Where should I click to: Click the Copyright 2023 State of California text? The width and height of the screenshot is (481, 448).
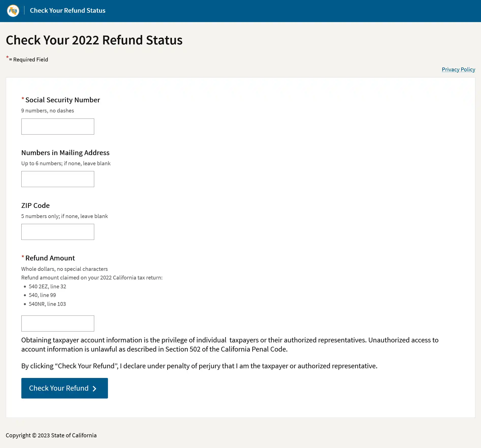51,436
